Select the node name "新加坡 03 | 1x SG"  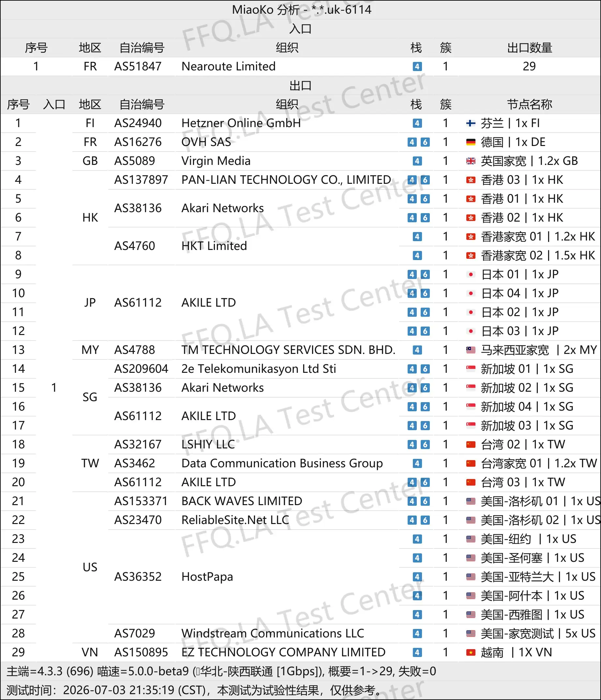tap(527, 425)
